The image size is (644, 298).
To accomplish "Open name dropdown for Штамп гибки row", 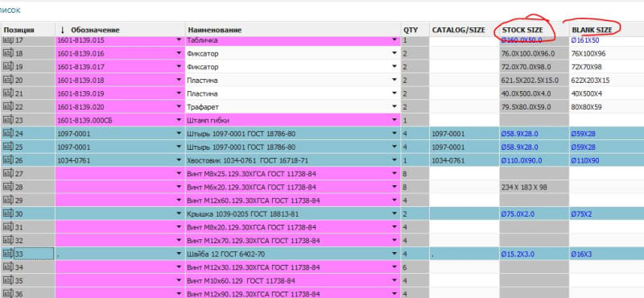I will pyautogui.click(x=394, y=120).
